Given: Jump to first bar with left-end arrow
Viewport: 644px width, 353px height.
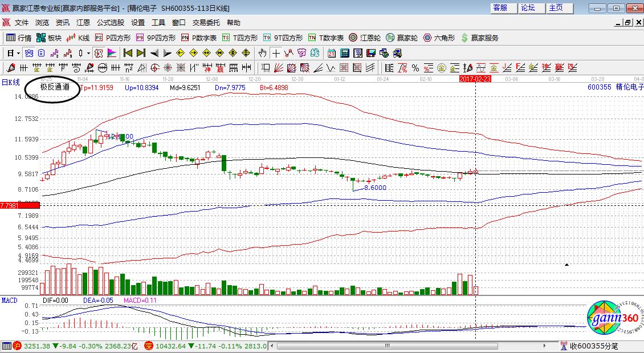Looking at the screenshot, I should (x=127, y=53).
